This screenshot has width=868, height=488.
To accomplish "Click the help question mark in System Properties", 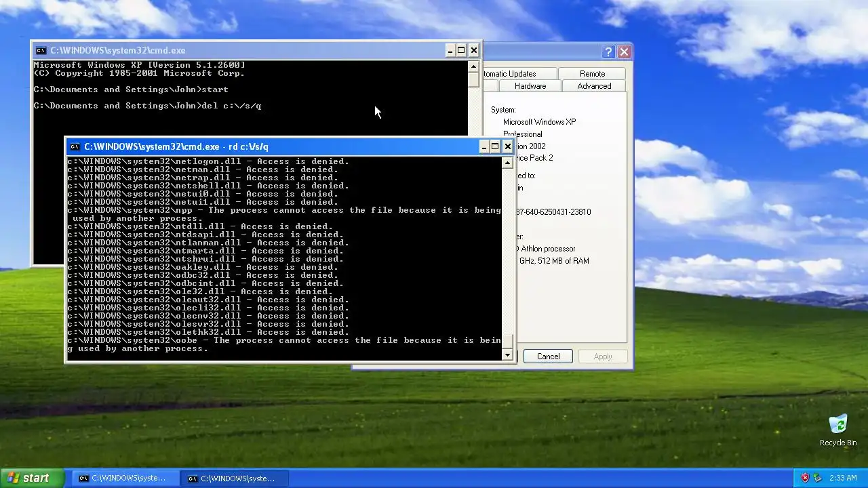I will (x=608, y=52).
